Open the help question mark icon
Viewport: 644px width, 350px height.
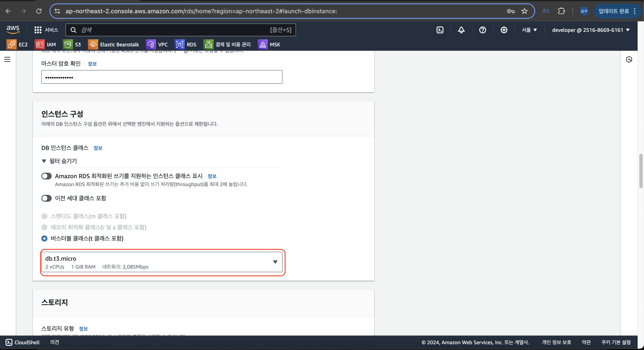click(x=482, y=30)
